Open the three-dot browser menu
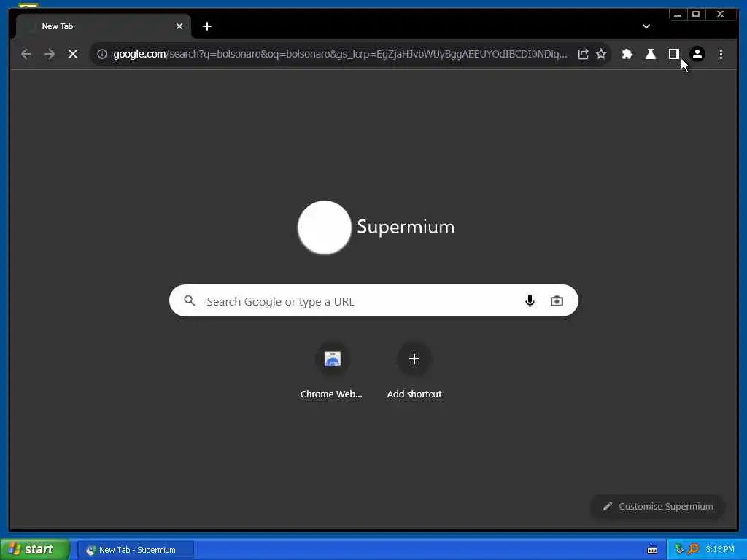 [x=721, y=54]
